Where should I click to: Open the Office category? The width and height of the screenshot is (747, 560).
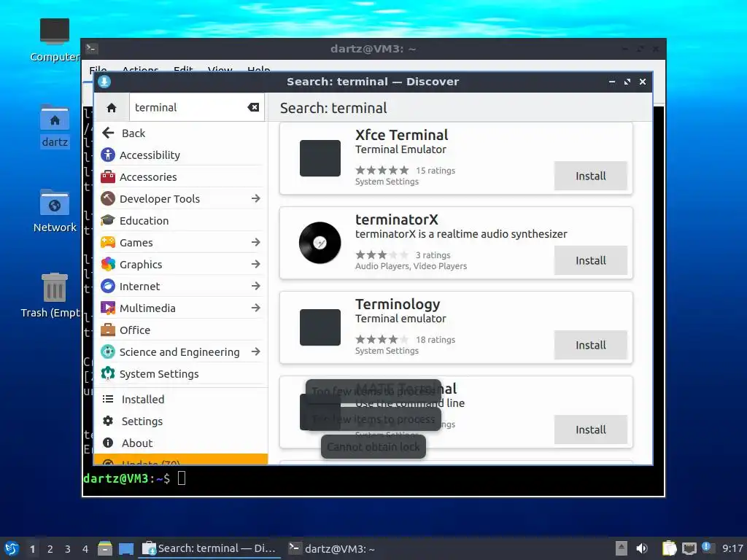point(181,330)
